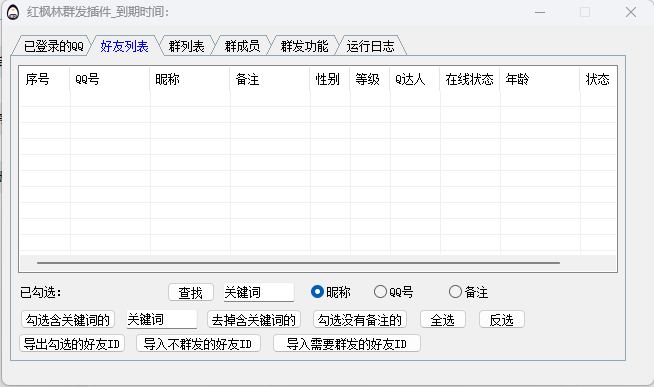The width and height of the screenshot is (654, 387).
Task: Click the 查找 button
Action: pos(191,292)
